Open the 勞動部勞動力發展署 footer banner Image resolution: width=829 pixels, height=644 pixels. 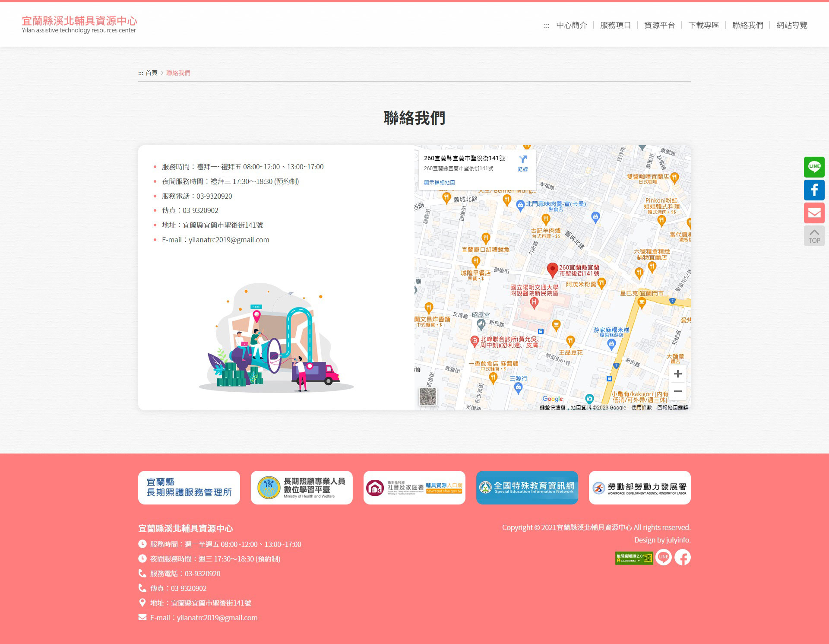coord(639,488)
